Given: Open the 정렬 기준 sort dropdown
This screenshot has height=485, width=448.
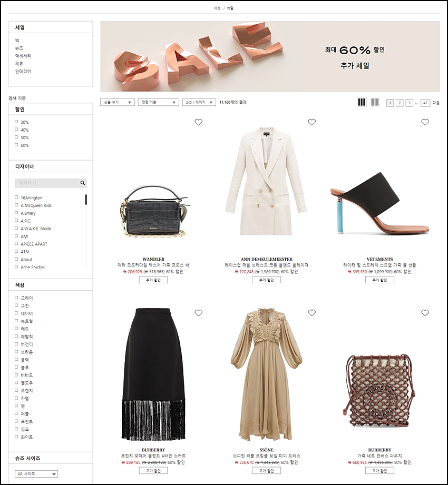Looking at the screenshot, I should (158, 102).
